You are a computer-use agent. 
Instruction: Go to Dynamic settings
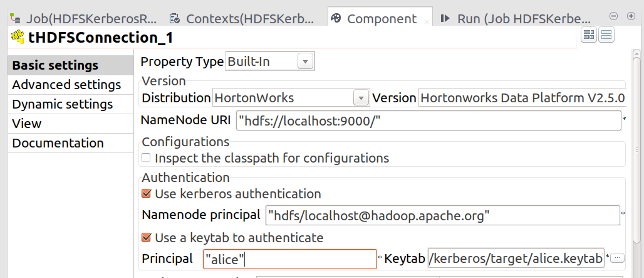(63, 104)
